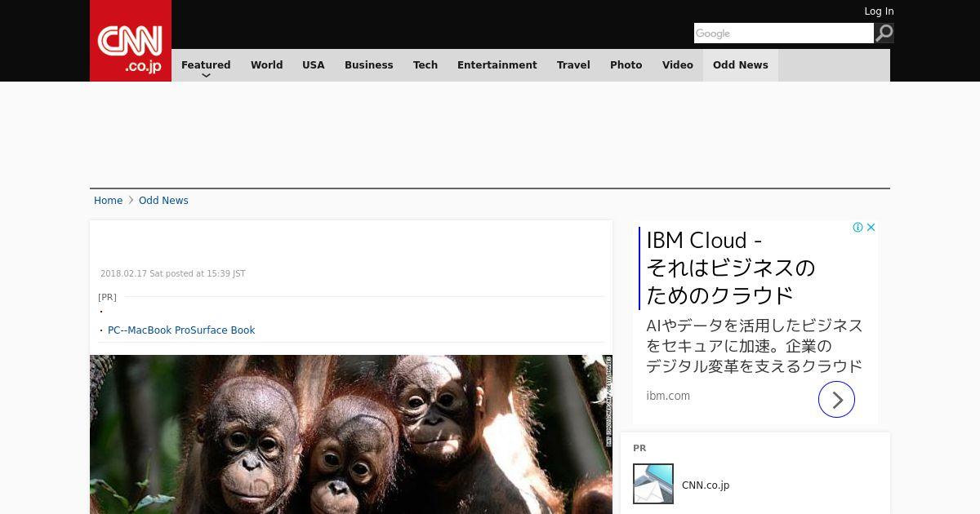Close the IBM Cloud ad
The width and height of the screenshot is (980, 514).
tap(871, 228)
